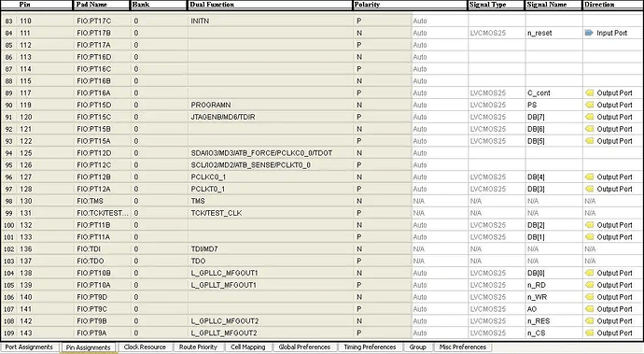Select the Output Port icon for DB[0]
The width and height of the screenshot is (644, 354).
click(589, 273)
